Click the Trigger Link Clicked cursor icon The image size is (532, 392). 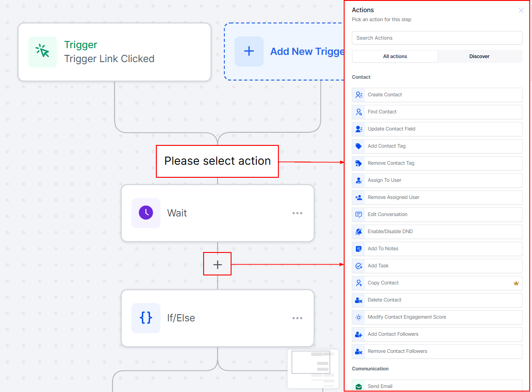tap(43, 52)
